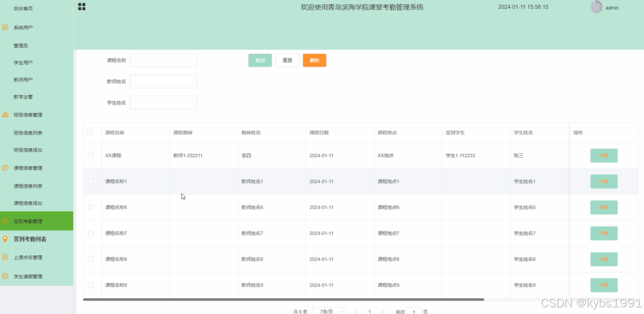644x314 pixels.
Task: Check the 课程名称6 row checkbox
Action: point(90,208)
